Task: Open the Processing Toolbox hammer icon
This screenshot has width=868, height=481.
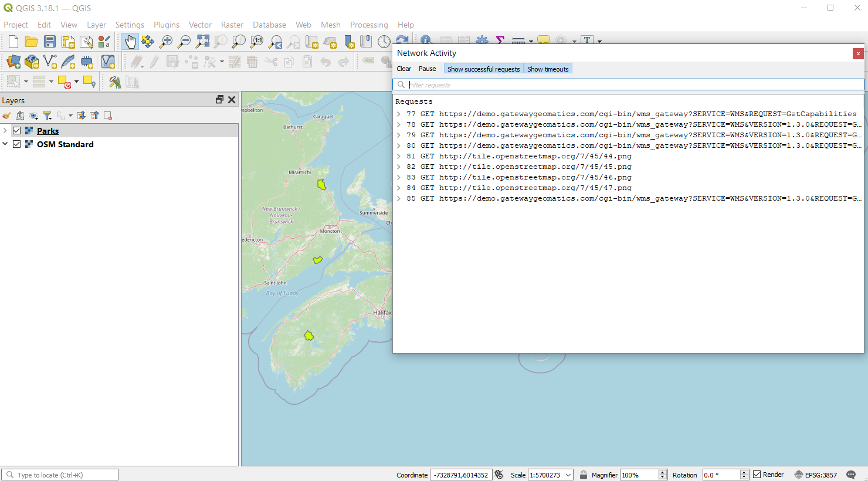Action: [x=115, y=82]
